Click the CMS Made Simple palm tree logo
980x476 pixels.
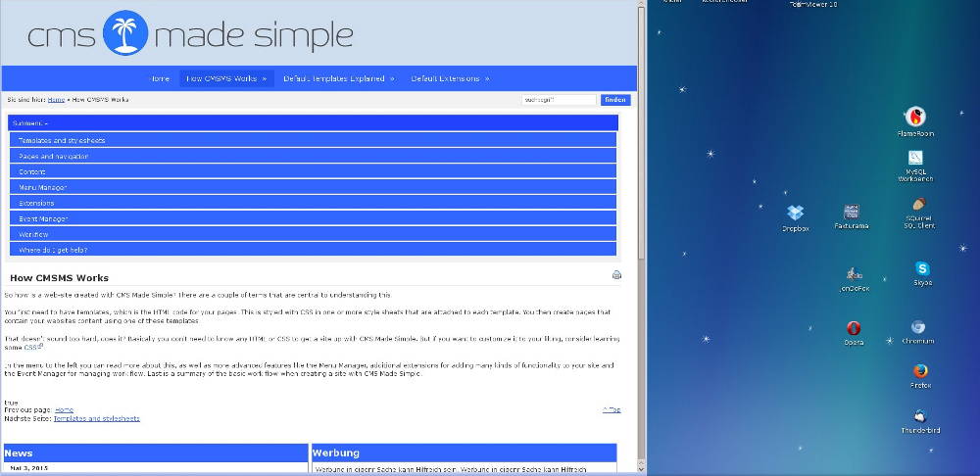tap(125, 33)
